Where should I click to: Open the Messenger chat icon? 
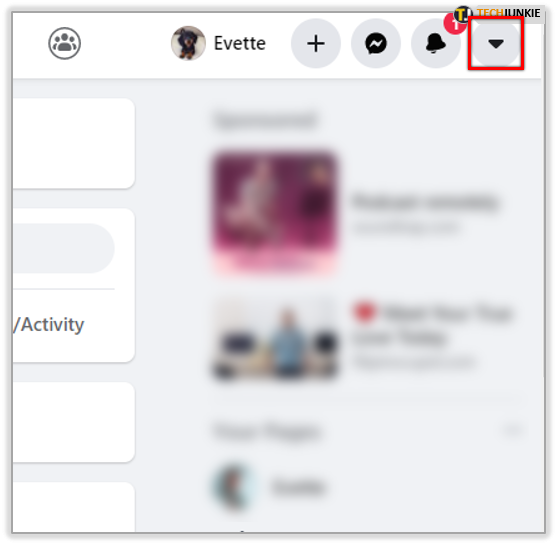click(376, 43)
